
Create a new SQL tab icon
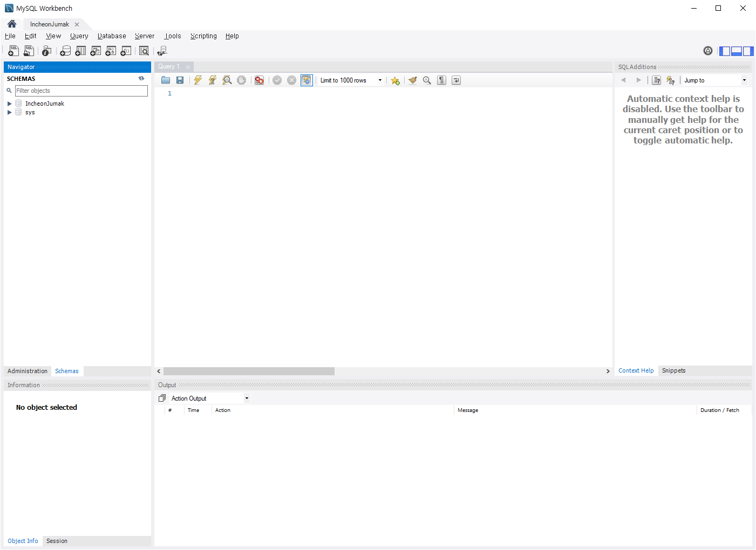13,51
